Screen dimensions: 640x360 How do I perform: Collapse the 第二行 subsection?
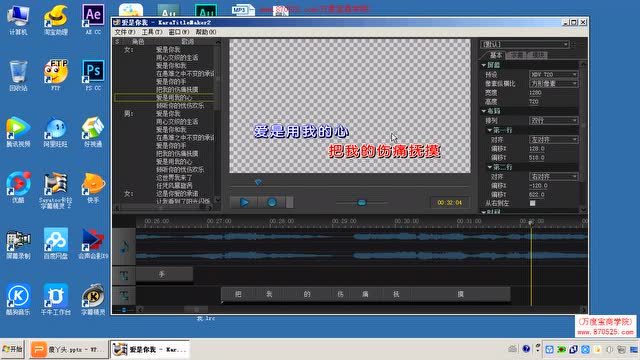tap(489, 167)
